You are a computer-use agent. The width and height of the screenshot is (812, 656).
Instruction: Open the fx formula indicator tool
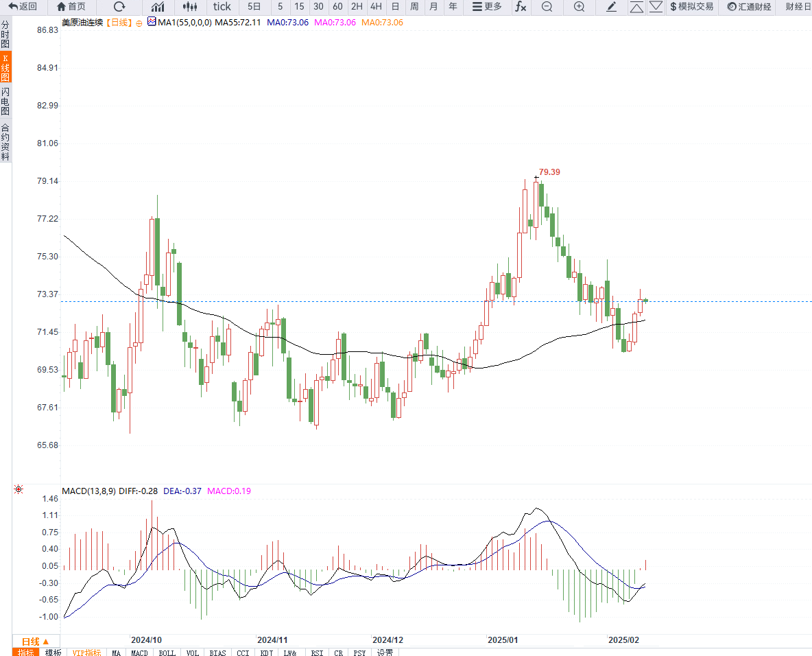click(521, 7)
